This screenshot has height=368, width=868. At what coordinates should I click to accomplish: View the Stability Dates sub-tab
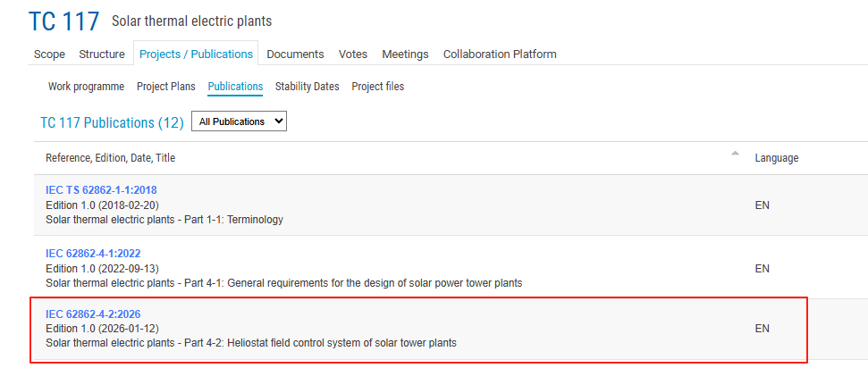307,87
